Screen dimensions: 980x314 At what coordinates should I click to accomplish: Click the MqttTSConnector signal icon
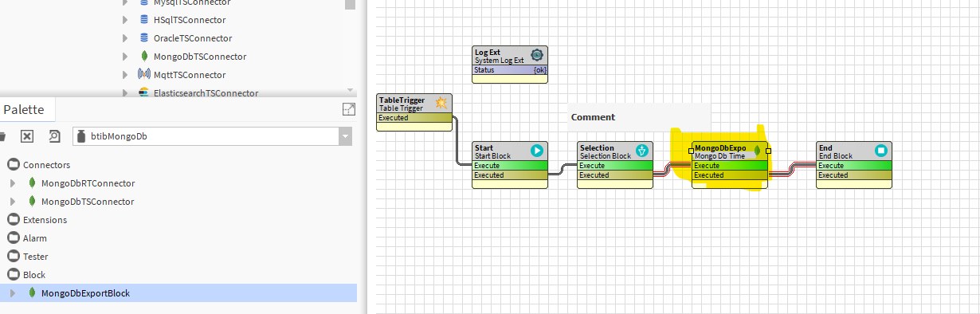point(143,75)
